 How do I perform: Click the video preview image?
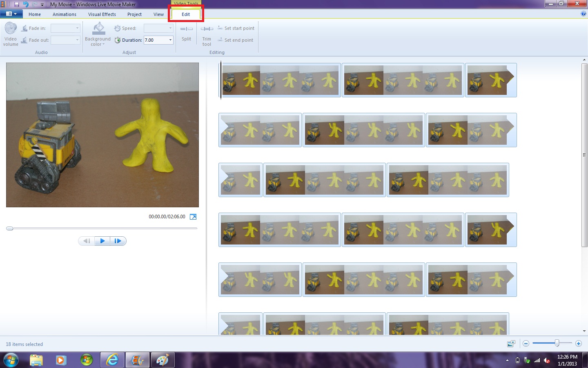(102, 135)
